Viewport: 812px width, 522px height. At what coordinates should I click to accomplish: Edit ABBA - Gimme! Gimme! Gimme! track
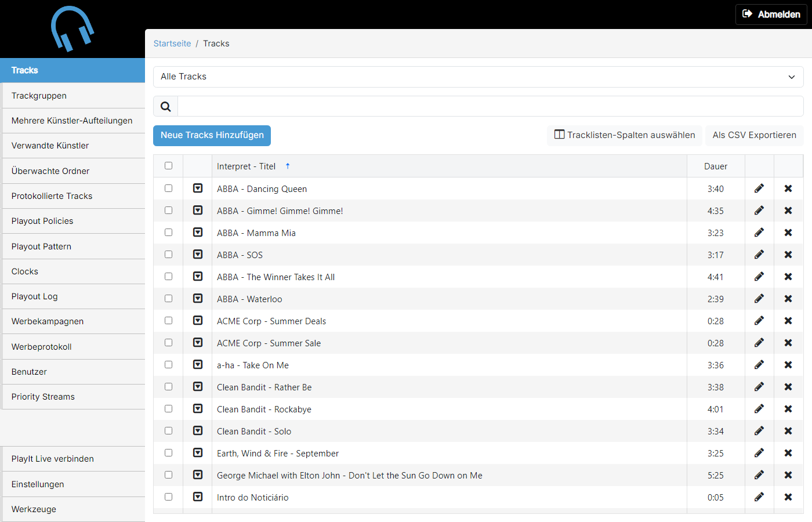click(x=759, y=211)
